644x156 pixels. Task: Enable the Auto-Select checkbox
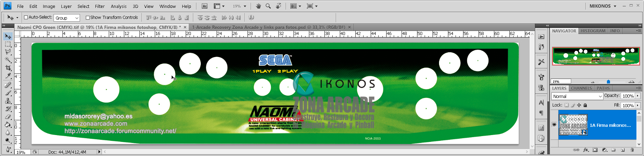click(26, 17)
